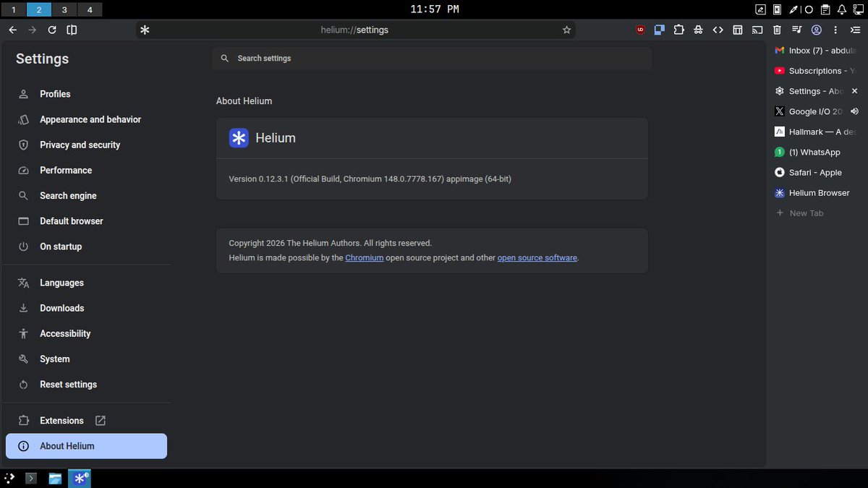Click the trash bin toolbar icon
The image size is (868, 488).
pos(777,30)
